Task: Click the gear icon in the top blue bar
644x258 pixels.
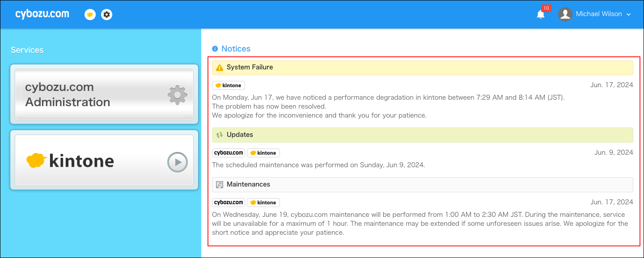Action: tap(106, 14)
